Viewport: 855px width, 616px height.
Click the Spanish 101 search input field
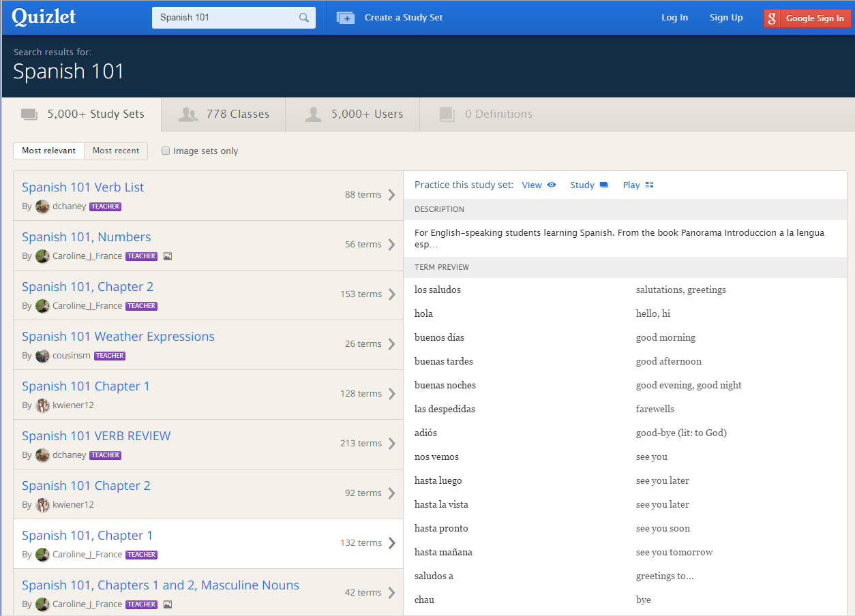pyautogui.click(x=225, y=18)
